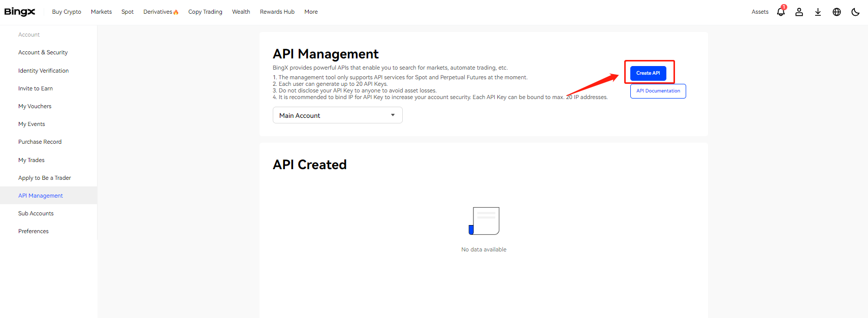This screenshot has height=318, width=868.
Task: Toggle dark mode moon icon
Action: coord(855,12)
